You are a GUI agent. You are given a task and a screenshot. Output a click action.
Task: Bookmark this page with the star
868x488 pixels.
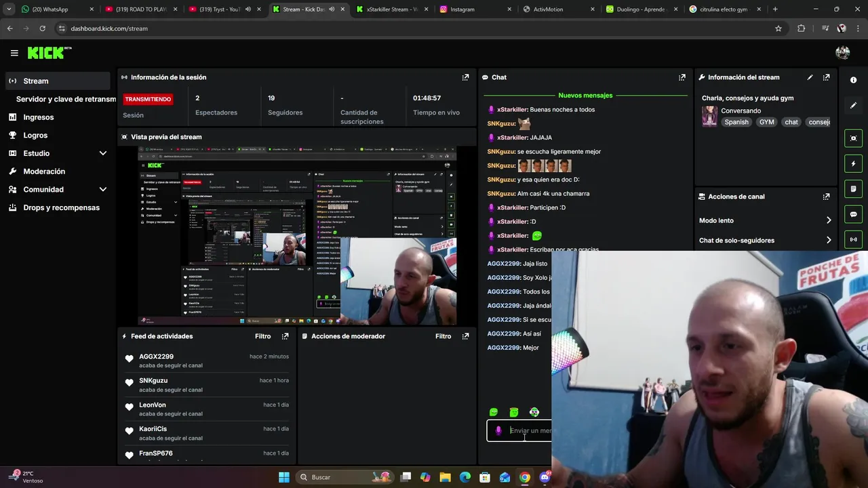tap(778, 28)
